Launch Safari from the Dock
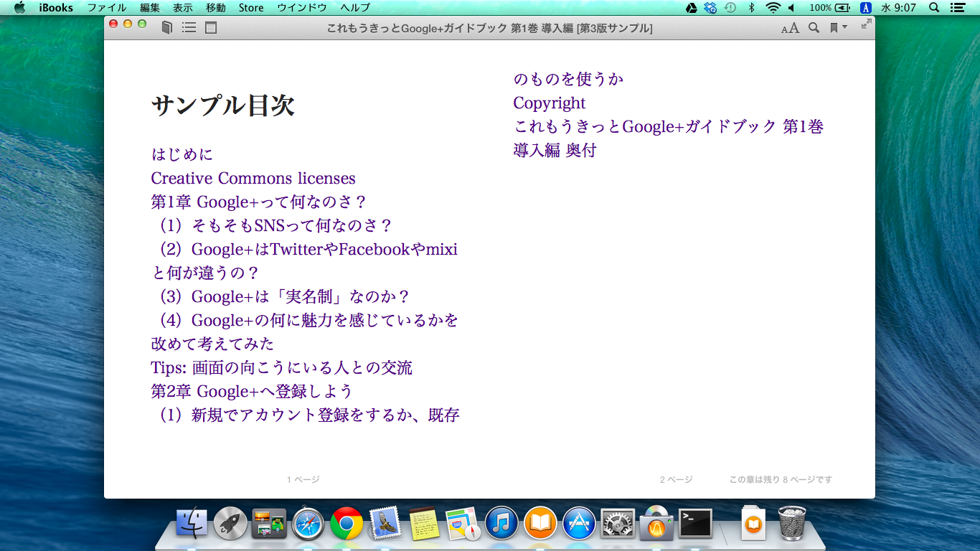The height and width of the screenshot is (551, 980). [308, 524]
